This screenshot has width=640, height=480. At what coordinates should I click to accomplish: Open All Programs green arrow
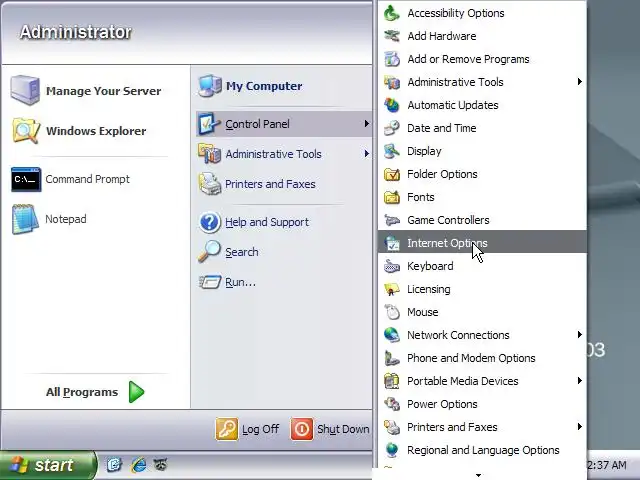[x=136, y=392]
